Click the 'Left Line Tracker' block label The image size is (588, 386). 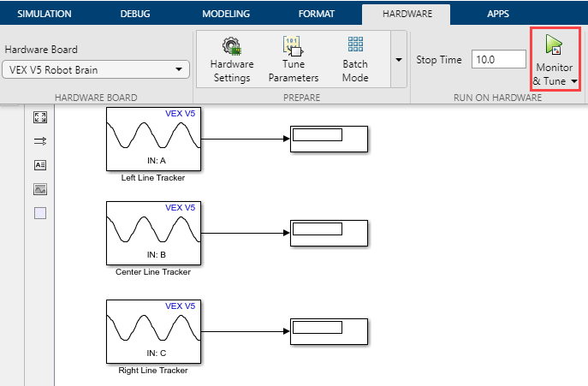point(153,178)
